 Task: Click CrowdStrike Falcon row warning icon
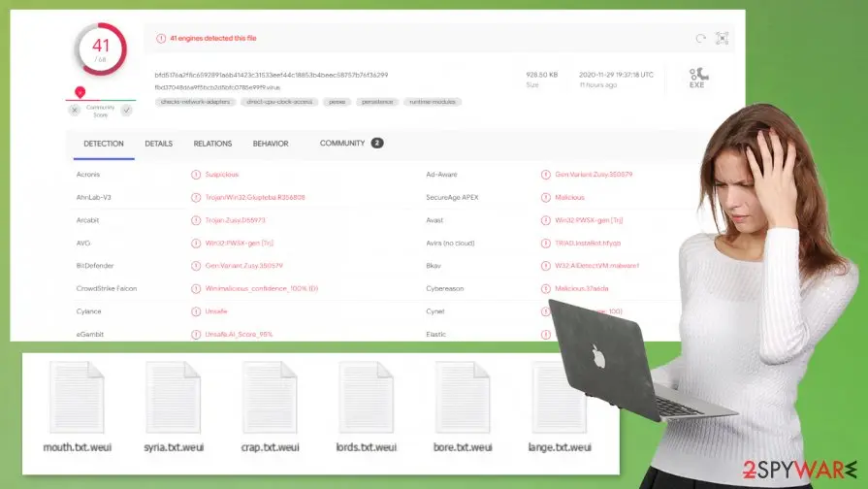(x=196, y=288)
